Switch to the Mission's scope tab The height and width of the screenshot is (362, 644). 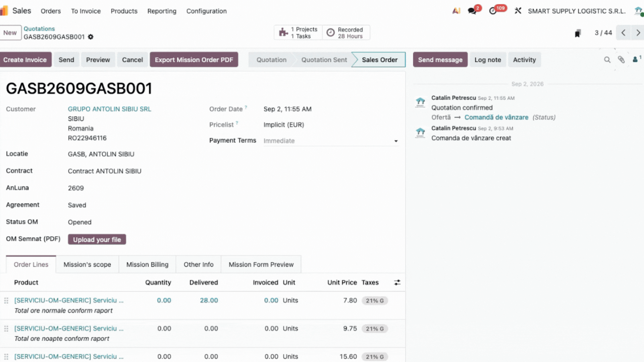(87, 264)
